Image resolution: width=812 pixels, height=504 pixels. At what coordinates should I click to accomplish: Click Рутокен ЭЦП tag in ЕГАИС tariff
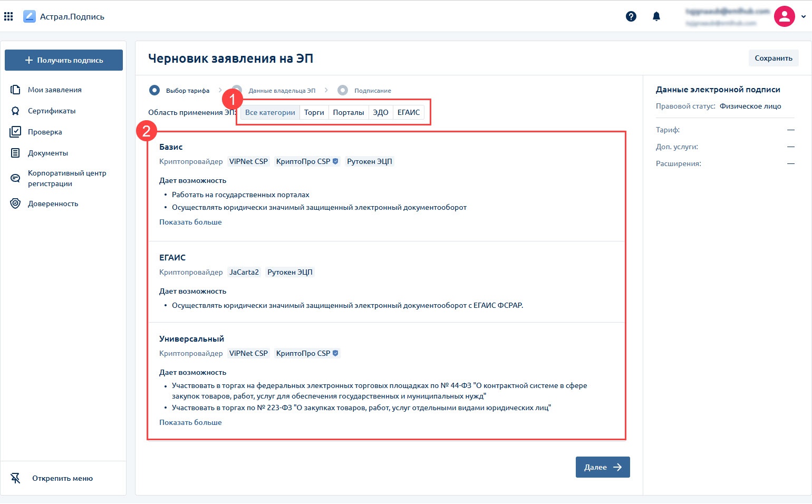290,272
